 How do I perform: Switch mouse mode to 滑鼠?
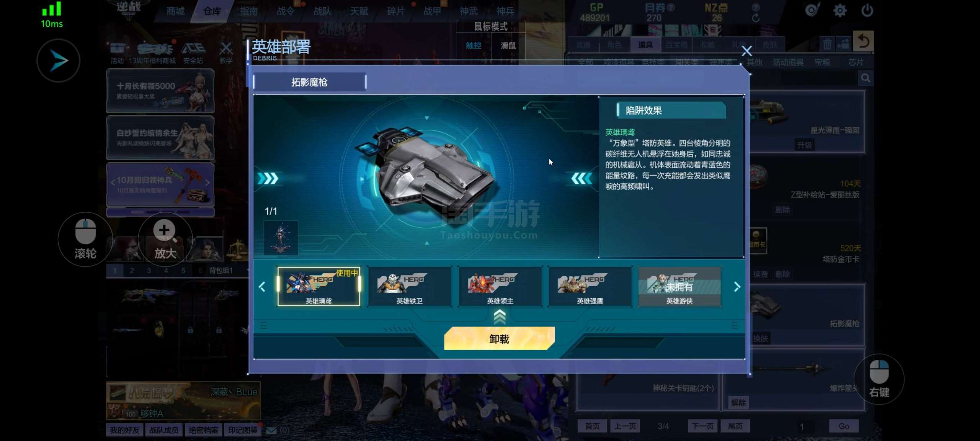point(508,46)
